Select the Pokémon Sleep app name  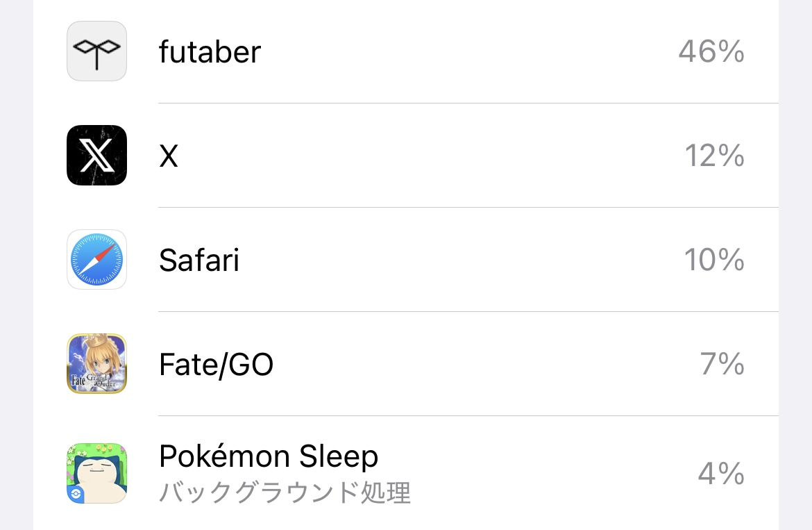point(269,456)
